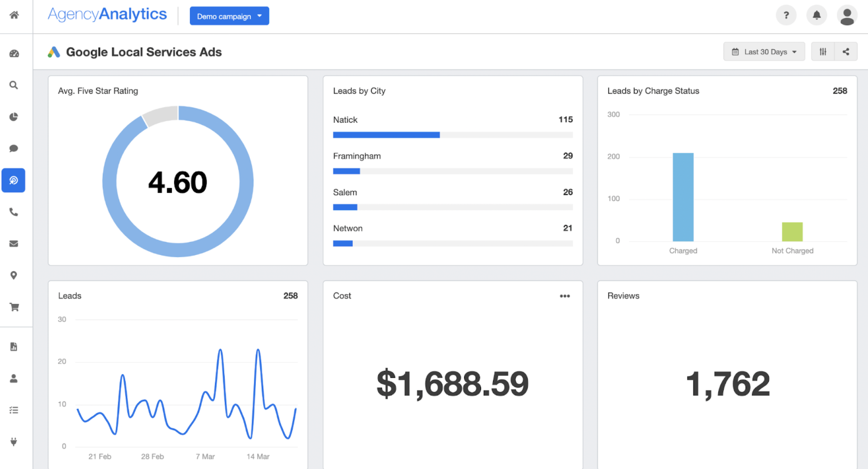868x469 pixels.
Task: Click the Google Ads logo icon
Action: [54, 52]
